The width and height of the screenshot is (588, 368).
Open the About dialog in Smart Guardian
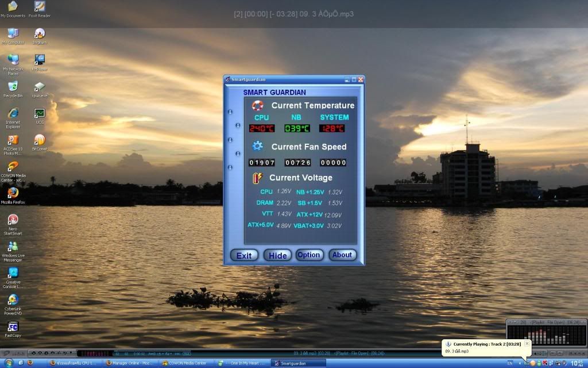coord(342,255)
